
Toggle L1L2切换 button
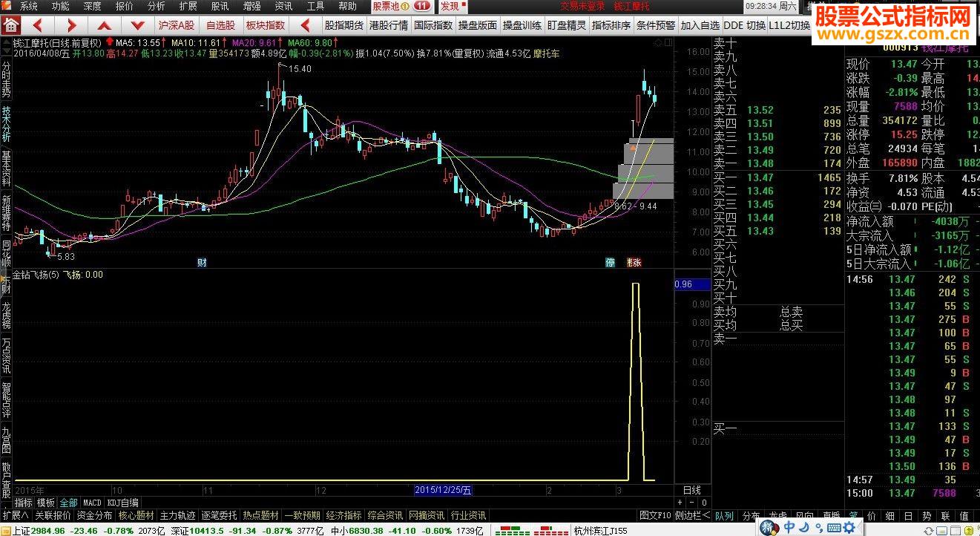pyautogui.click(x=789, y=25)
